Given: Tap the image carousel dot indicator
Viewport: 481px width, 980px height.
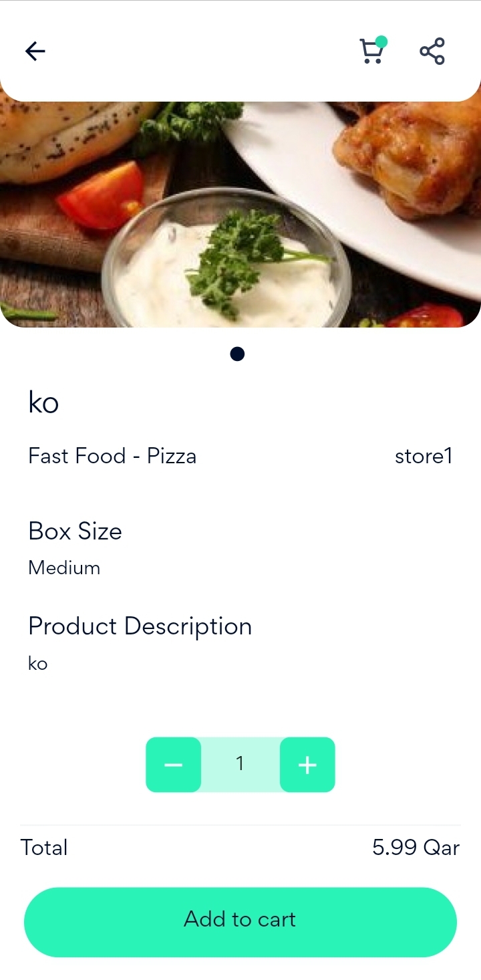Looking at the screenshot, I should pyautogui.click(x=237, y=354).
